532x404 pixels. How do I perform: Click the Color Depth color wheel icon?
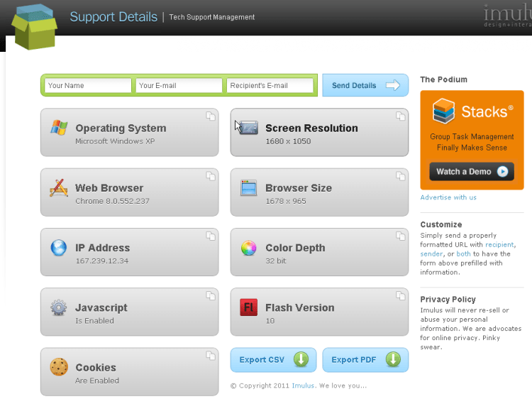(x=248, y=248)
